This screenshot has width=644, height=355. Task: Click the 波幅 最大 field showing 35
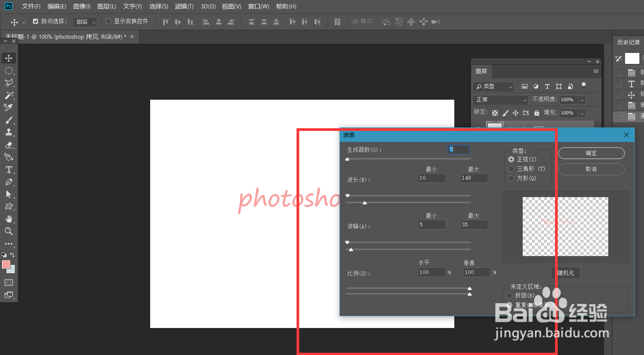pos(474,225)
